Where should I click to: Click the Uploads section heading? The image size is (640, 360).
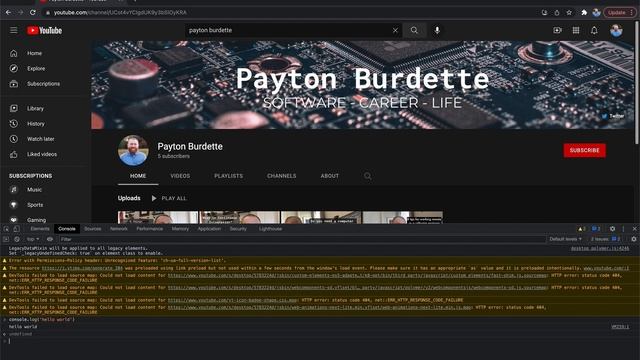[129, 198]
